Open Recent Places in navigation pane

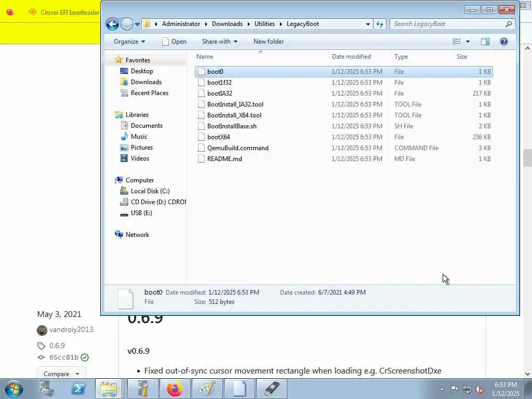149,92
